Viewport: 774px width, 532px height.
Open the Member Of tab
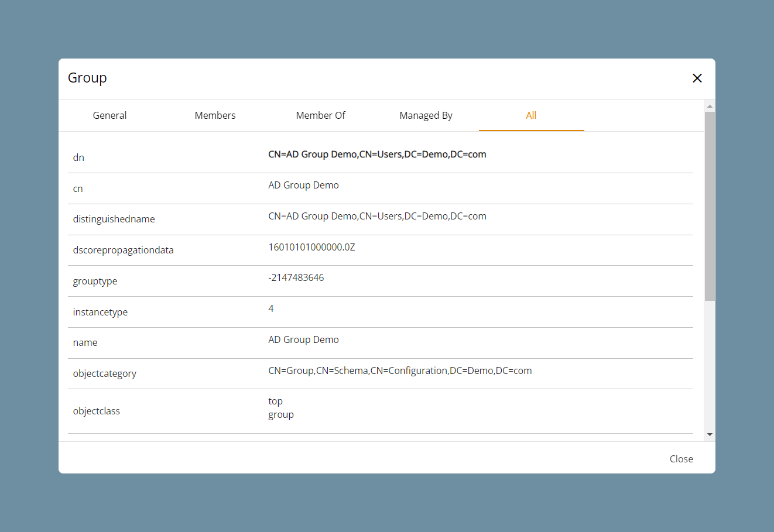click(x=320, y=115)
